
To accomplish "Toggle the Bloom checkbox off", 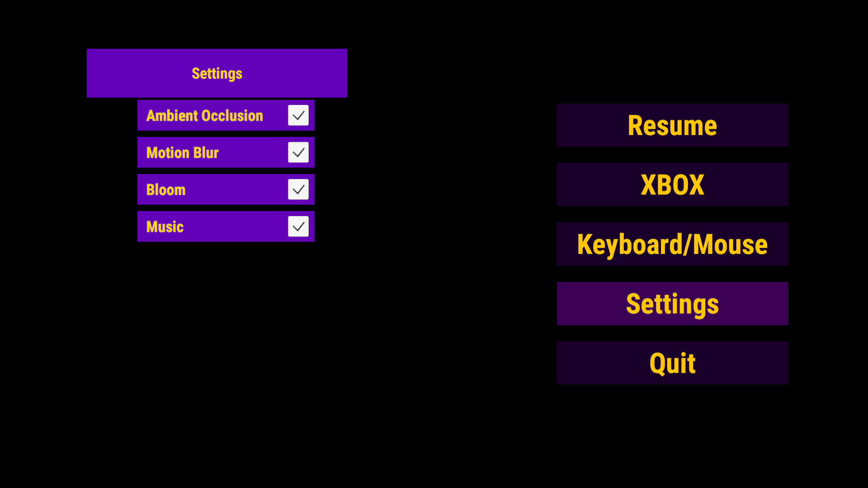I will (x=298, y=189).
